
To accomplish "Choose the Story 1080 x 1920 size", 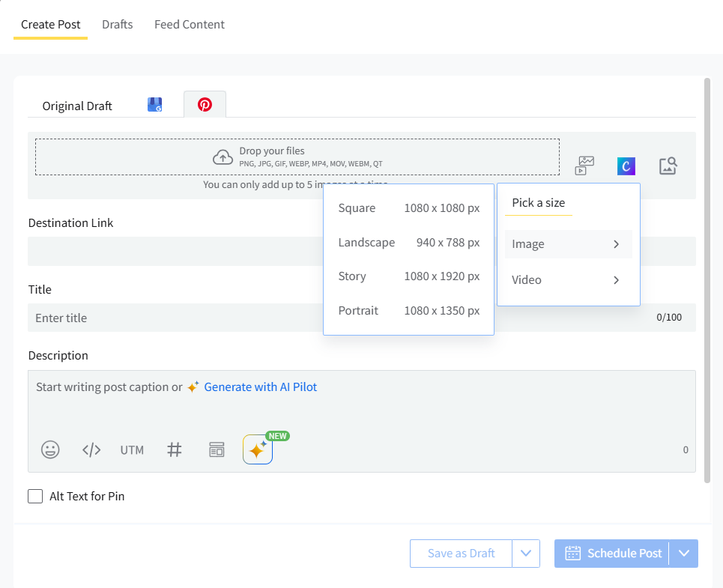I will pos(408,276).
